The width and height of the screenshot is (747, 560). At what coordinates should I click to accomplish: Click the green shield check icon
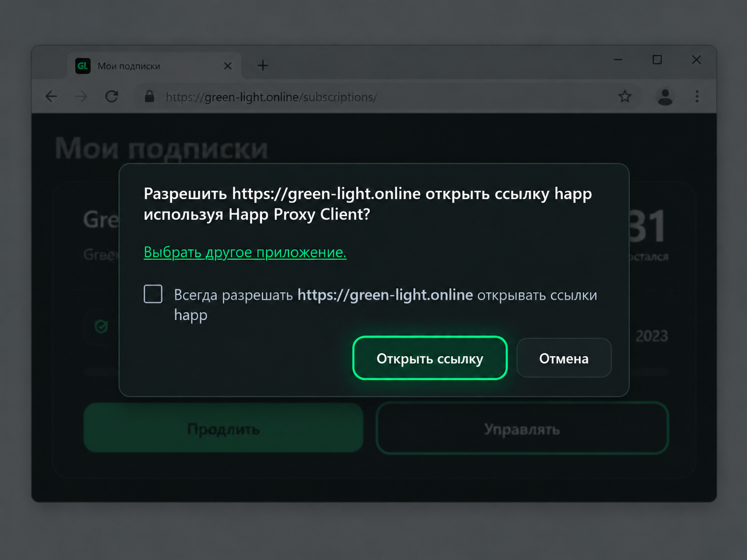pyautogui.click(x=101, y=326)
